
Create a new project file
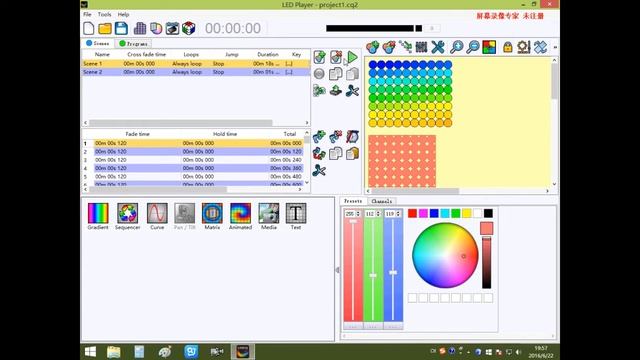click(89, 28)
